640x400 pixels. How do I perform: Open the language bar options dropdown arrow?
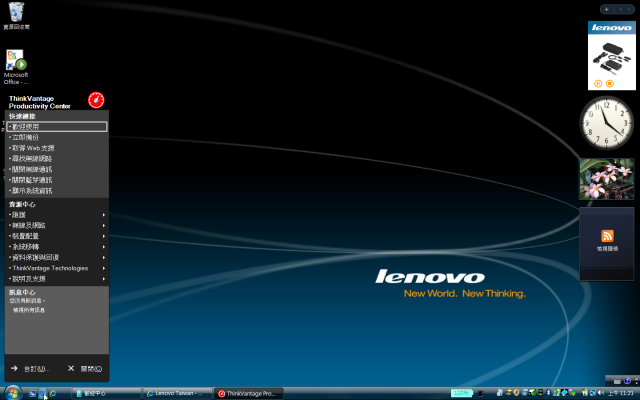tap(636, 383)
